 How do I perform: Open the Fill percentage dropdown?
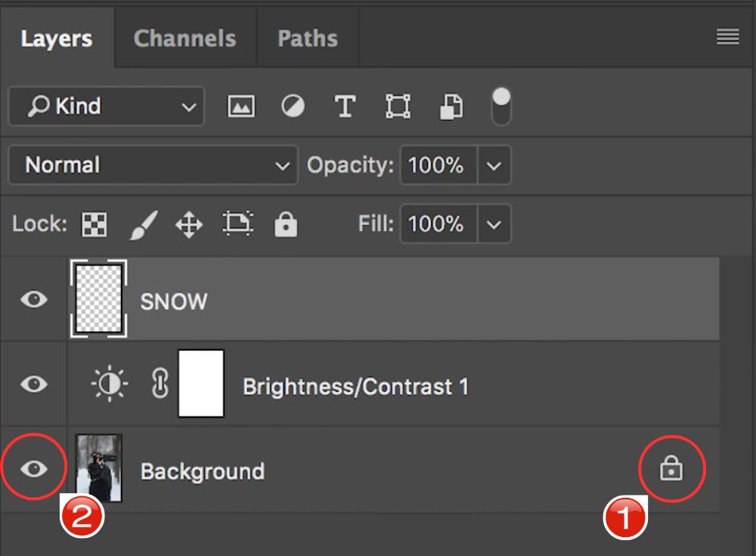495,224
